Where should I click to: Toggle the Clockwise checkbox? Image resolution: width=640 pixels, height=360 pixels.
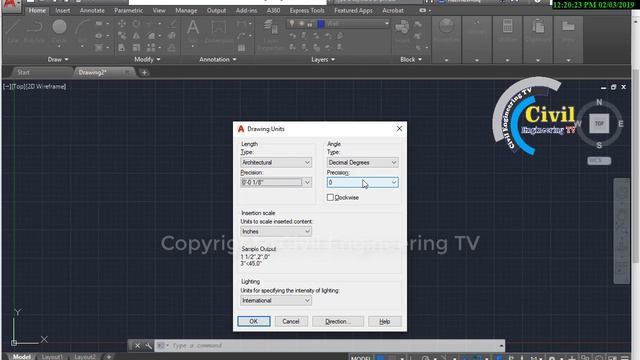330,198
